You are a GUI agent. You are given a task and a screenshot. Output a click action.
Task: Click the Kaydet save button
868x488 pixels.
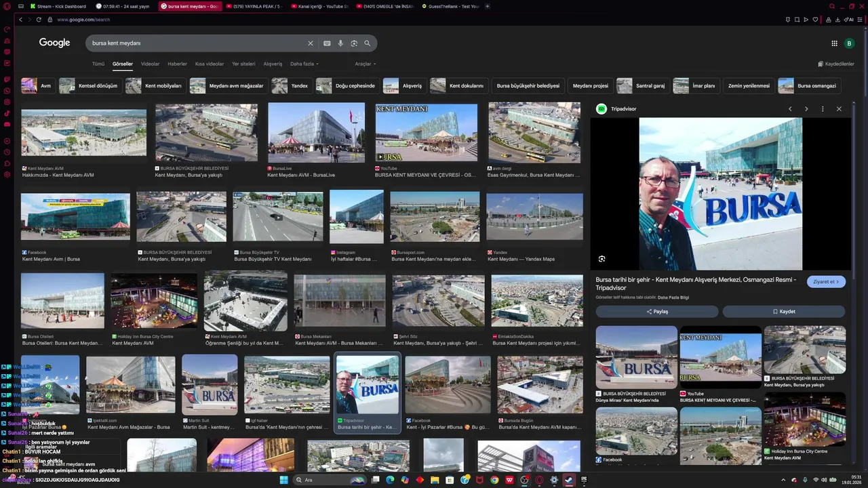[784, 312]
